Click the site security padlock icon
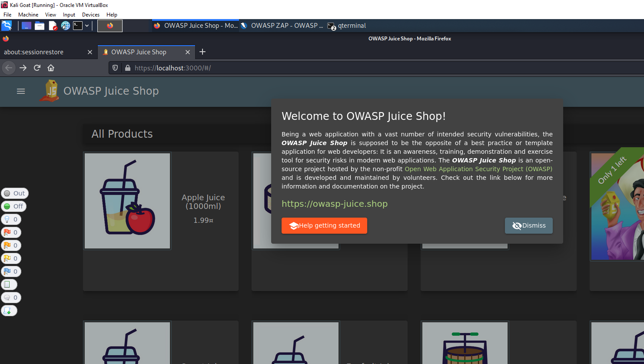Image resolution: width=644 pixels, height=364 pixels. coord(128,68)
